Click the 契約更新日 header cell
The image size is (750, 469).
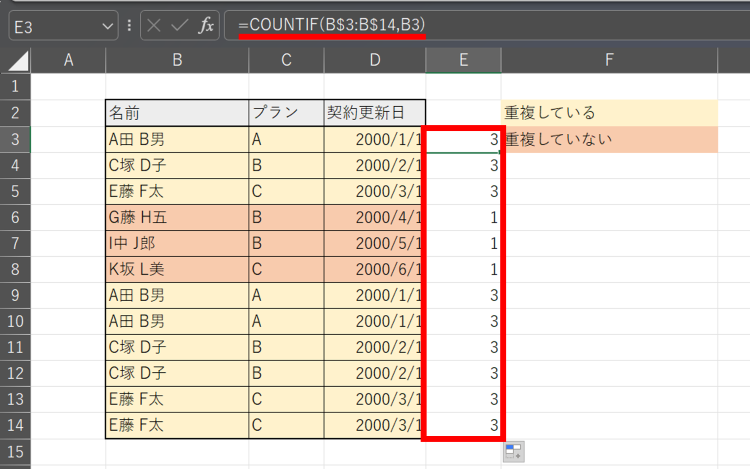pyautogui.click(x=375, y=113)
